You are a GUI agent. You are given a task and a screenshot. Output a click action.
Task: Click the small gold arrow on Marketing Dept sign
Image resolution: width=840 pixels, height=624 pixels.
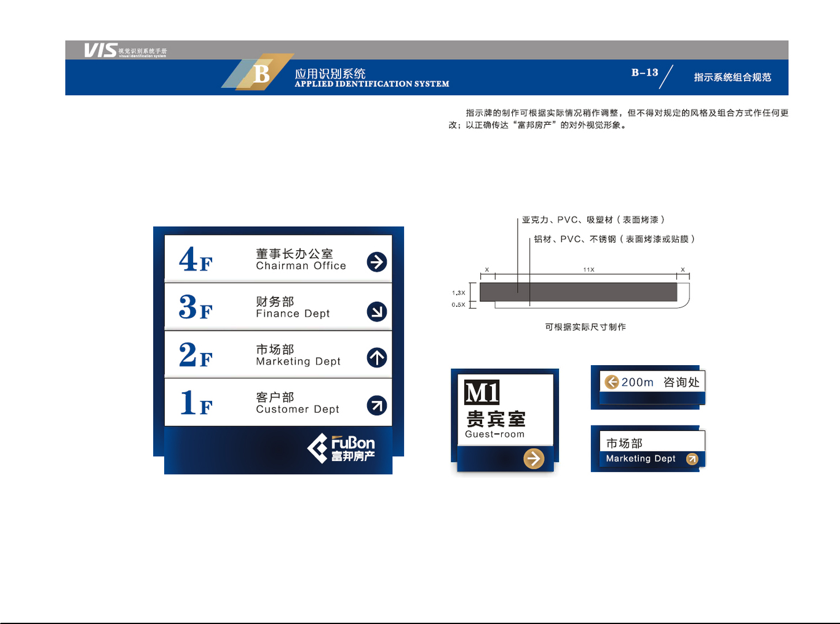click(x=692, y=459)
